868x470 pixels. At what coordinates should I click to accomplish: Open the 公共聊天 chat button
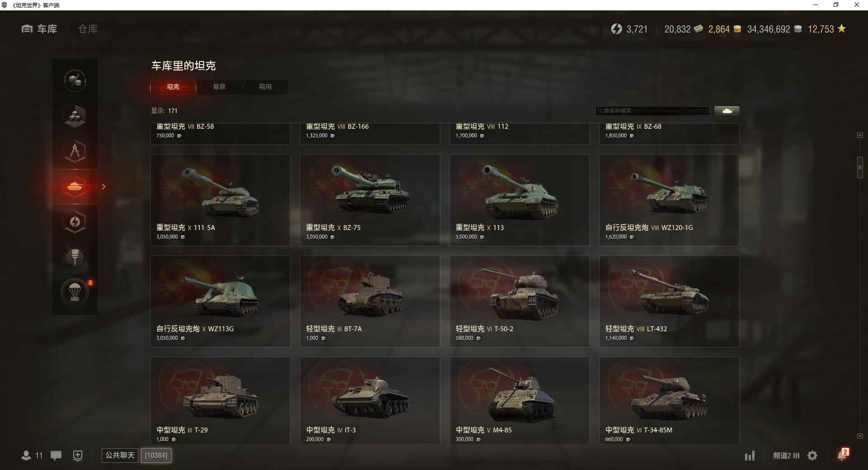(120, 456)
